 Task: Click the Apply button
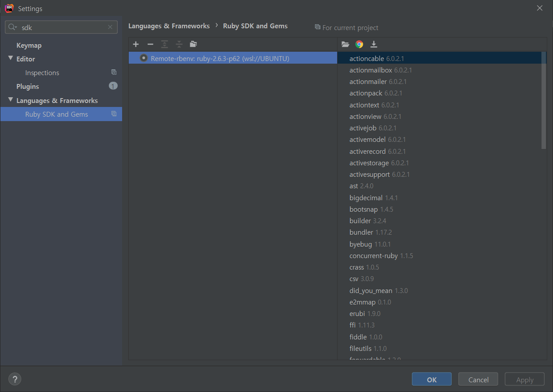pos(525,379)
